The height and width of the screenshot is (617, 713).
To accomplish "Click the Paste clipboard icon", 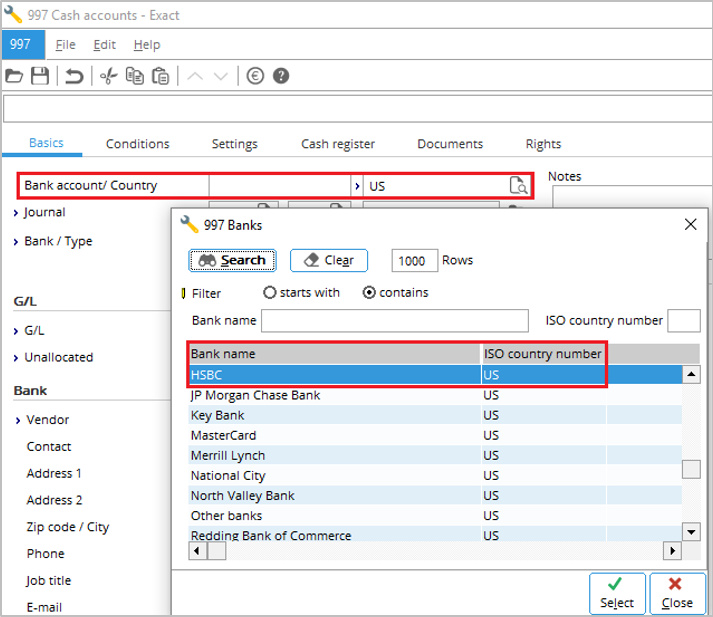I will pyautogui.click(x=160, y=76).
